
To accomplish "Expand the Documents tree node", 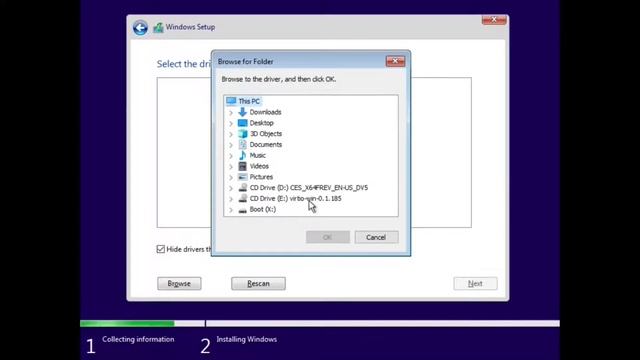I will click(x=231, y=145).
